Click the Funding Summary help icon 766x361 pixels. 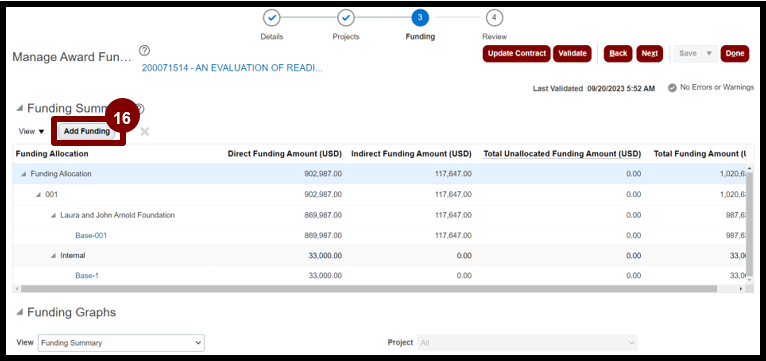point(140,108)
